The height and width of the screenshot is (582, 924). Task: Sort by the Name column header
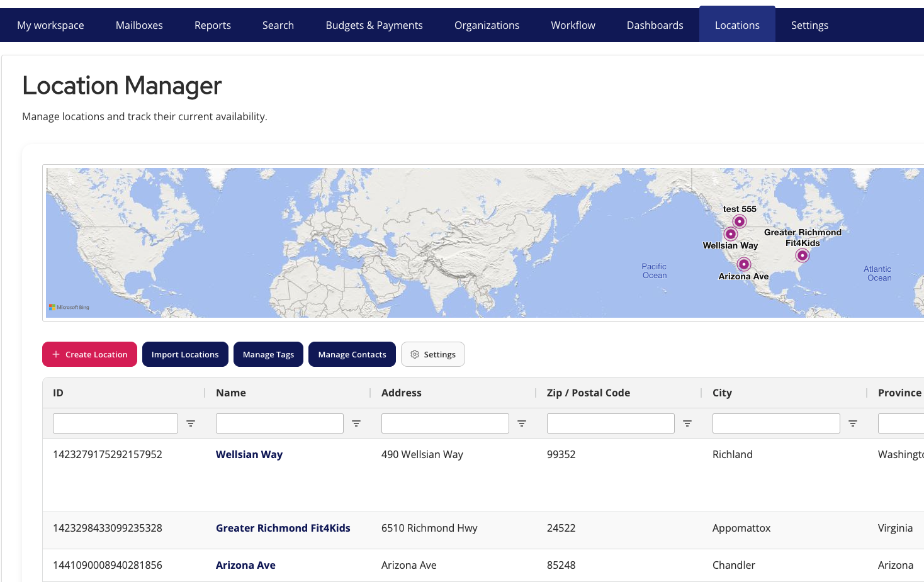[x=231, y=393]
